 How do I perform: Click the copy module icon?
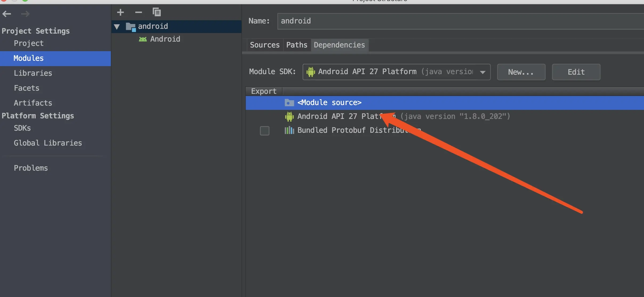click(157, 12)
